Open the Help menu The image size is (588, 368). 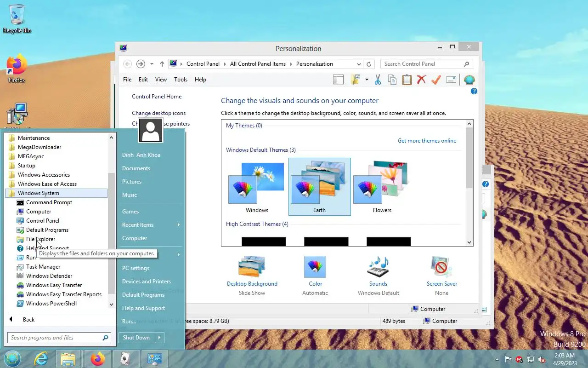pyautogui.click(x=200, y=80)
